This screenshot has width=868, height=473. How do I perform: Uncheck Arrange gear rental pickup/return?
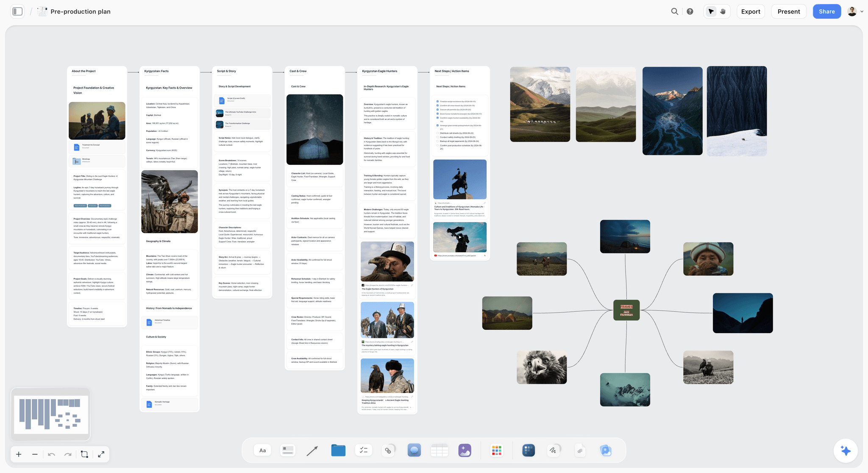point(437,125)
